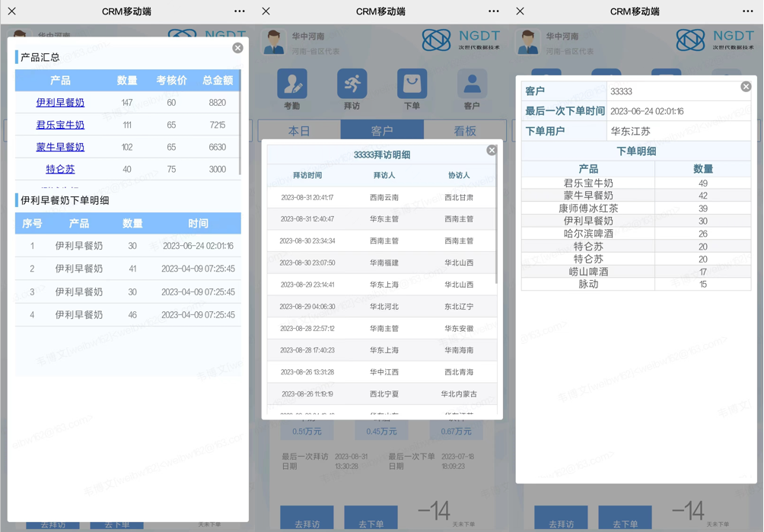This screenshot has width=764, height=532.
Task: Open 君乐宝牛奶 product link
Action: [60, 125]
